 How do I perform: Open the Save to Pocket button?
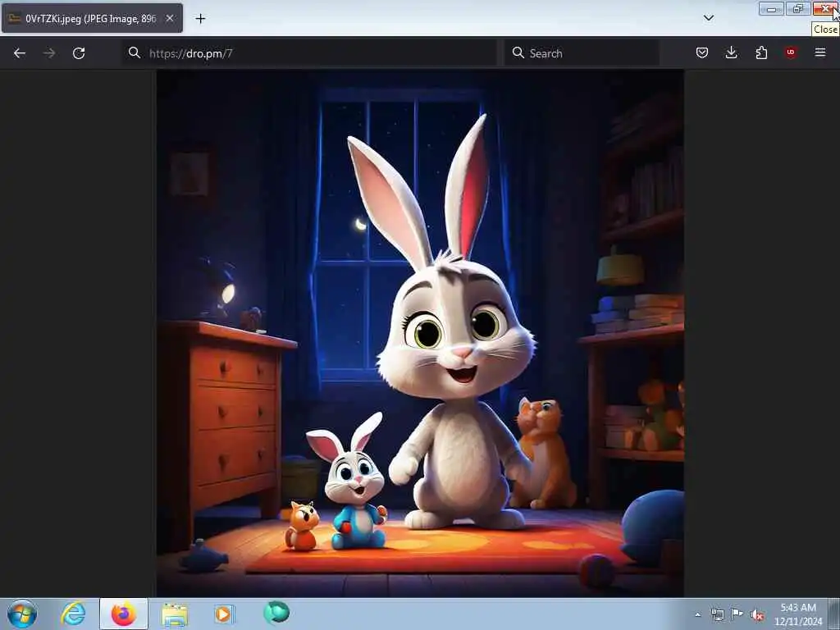pos(702,52)
